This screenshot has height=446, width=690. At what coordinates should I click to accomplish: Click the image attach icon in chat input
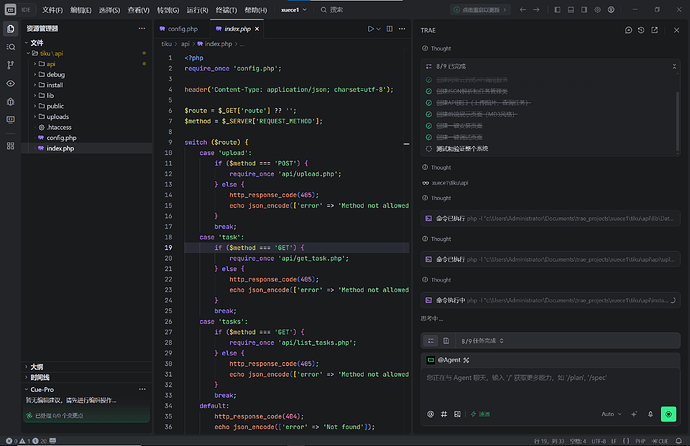tap(457, 414)
